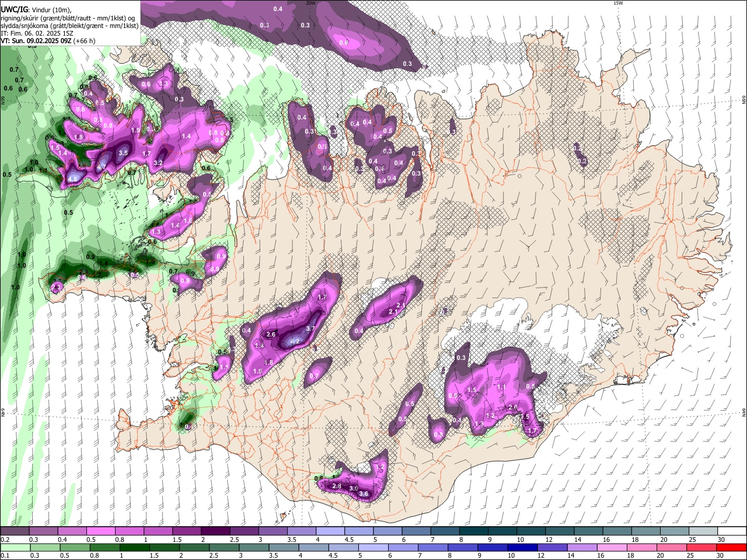
Task: Click the 3.6 value on the south coast
Action: 364,494
